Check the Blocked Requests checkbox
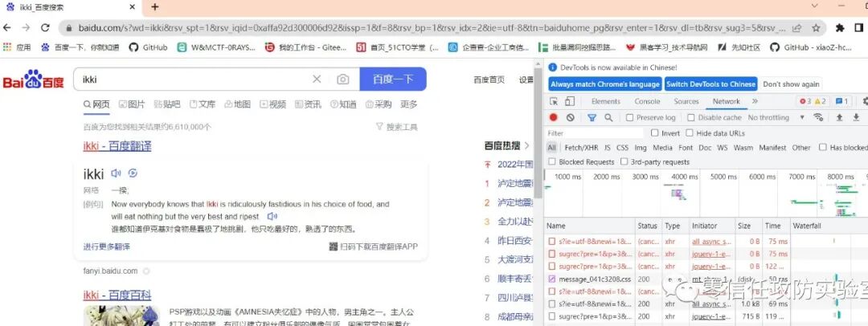Screen dimensions: 868x326 [x=552, y=161]
